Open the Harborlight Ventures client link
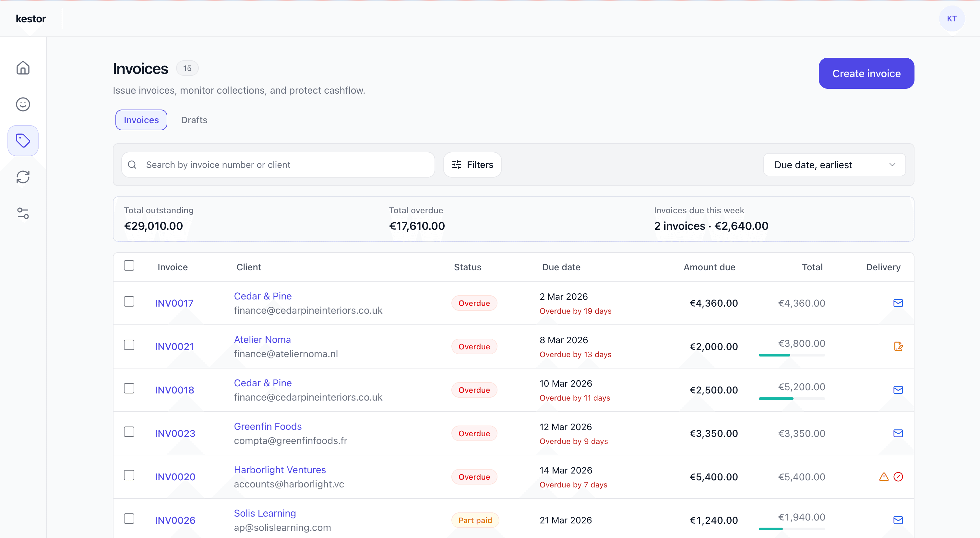Screen dimensions: 980x538 [280, 470]
